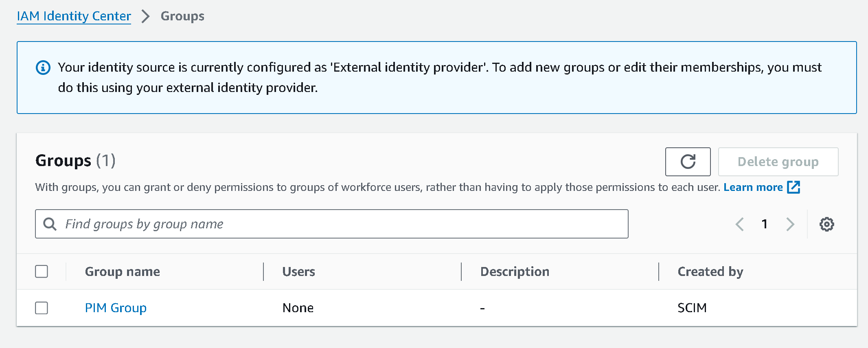Click the Group name column header
This screenshot has width=868, height=348.
pyautogui.click(x=122, y=271)
